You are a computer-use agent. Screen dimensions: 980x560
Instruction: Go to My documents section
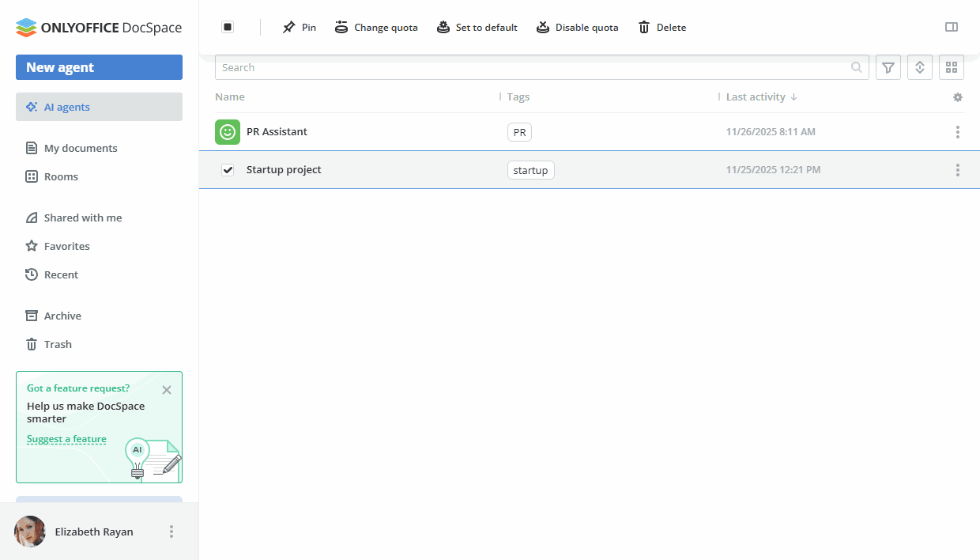[80, 148]
